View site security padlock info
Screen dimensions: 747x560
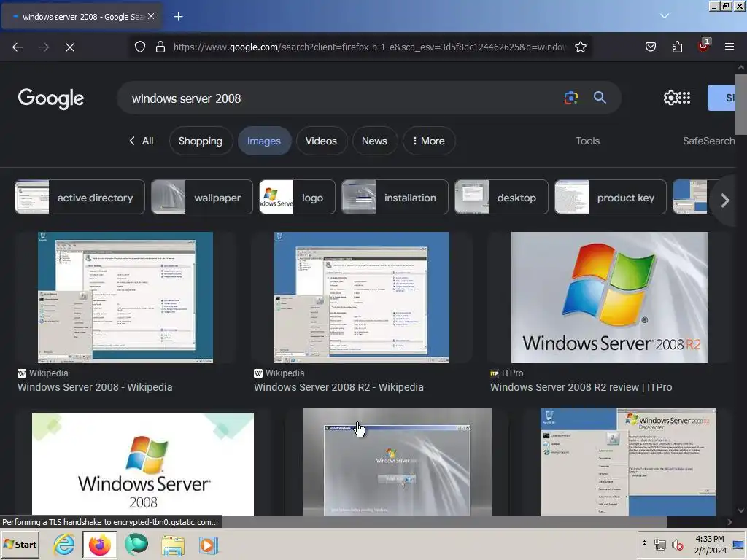point(160,47)
